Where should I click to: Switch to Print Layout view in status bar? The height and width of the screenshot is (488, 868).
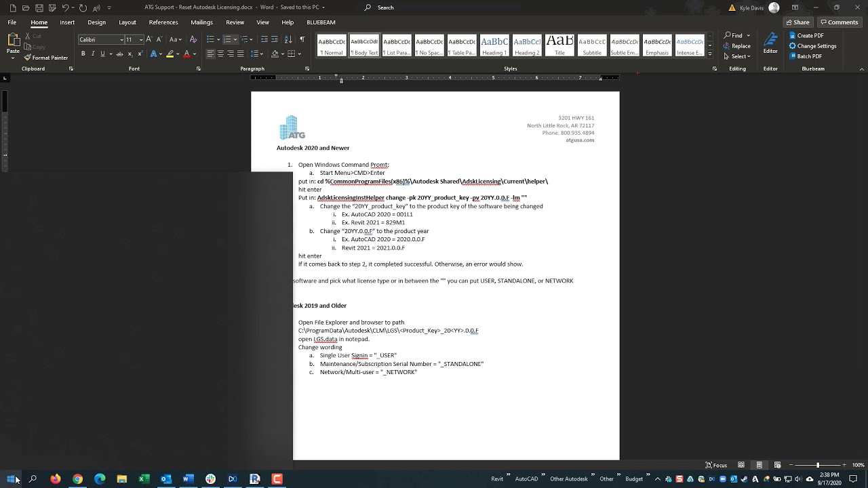(x=759, y=465)
